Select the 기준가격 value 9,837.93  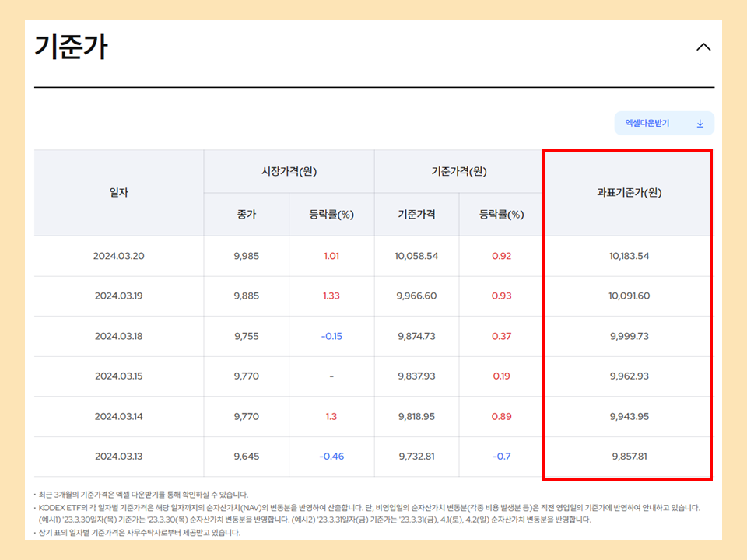[416, 376]
